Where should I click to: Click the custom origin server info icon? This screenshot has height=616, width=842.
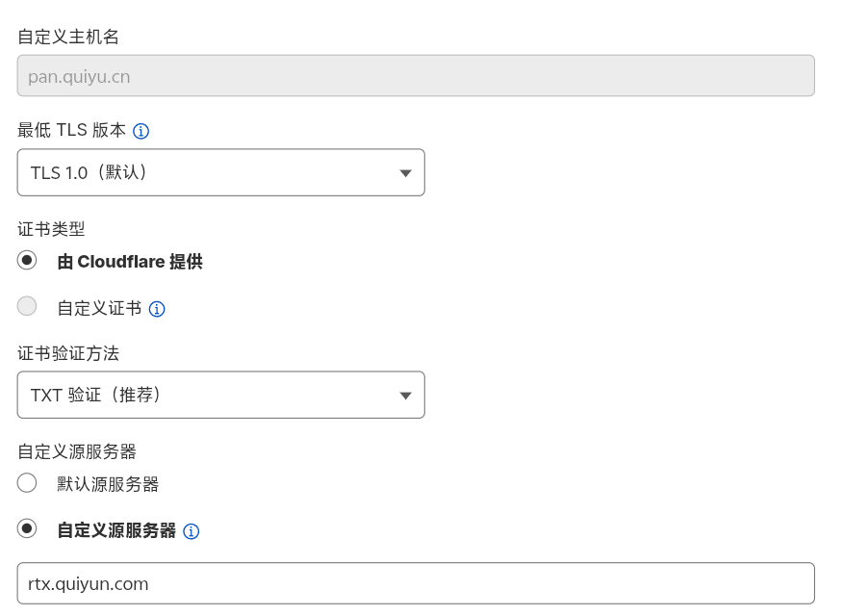(191, 531)
